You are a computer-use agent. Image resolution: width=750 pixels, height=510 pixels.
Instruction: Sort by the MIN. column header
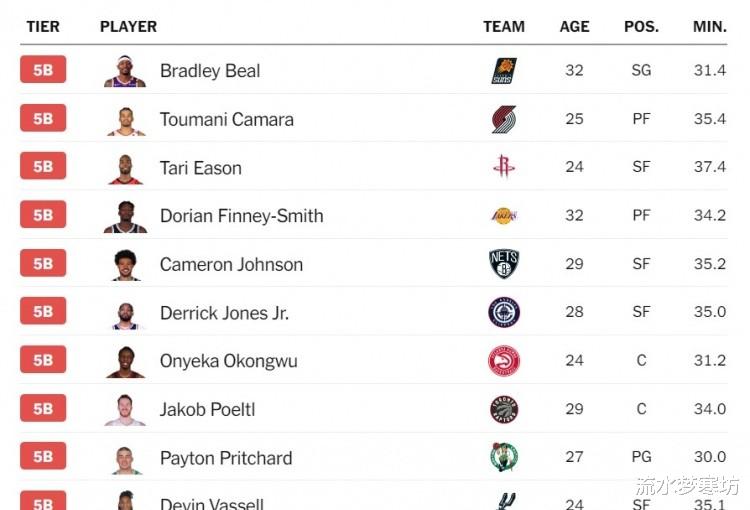click(x=710, y=26)
